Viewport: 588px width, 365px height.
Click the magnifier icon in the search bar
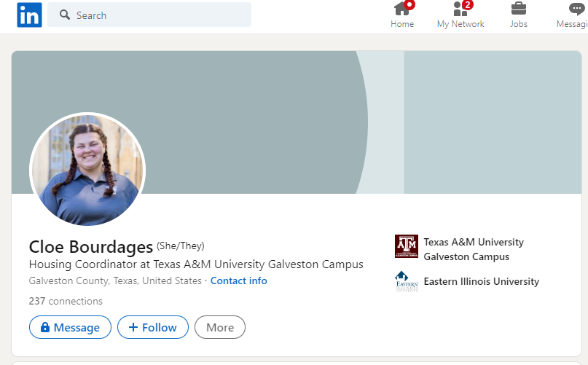(x=65, y=15)
